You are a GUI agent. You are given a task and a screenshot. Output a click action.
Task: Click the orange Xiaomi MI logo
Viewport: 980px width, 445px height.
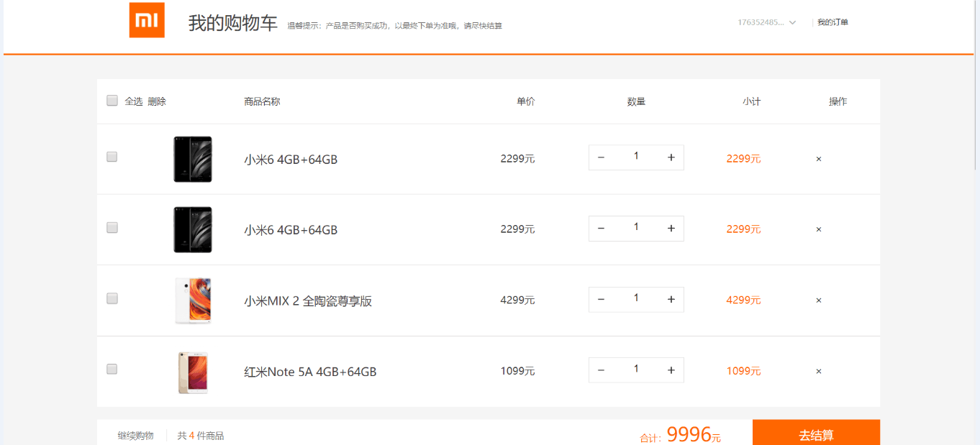[147, 20]
